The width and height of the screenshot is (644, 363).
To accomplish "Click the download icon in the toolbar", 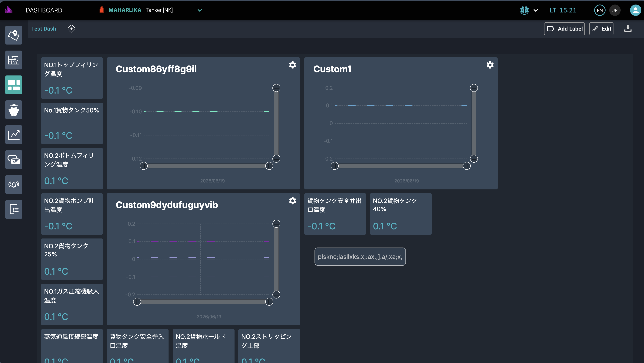I will pos(628,29).
